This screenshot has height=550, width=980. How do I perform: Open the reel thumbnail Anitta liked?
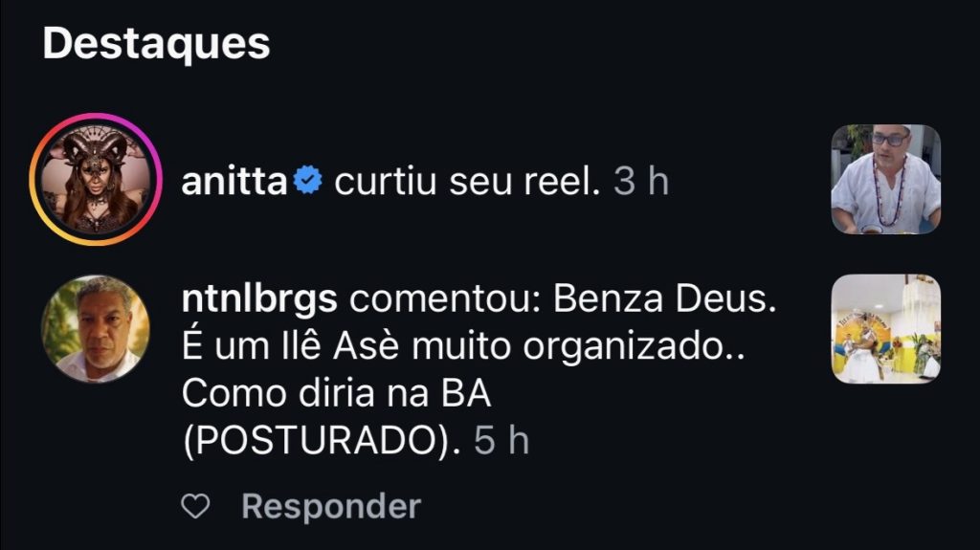coord(885,179)
